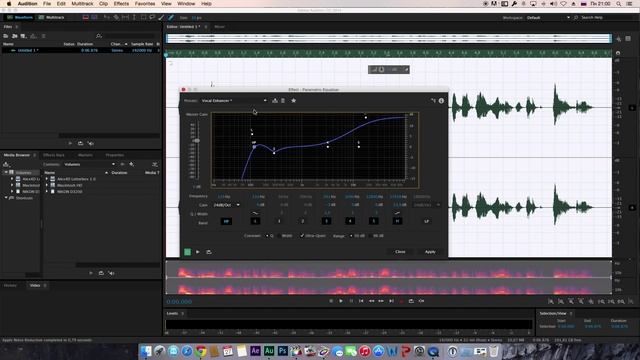This screenshot has width=640, height=360.
Task: Toggle the H high shelf band button
Action: [397, 221]
